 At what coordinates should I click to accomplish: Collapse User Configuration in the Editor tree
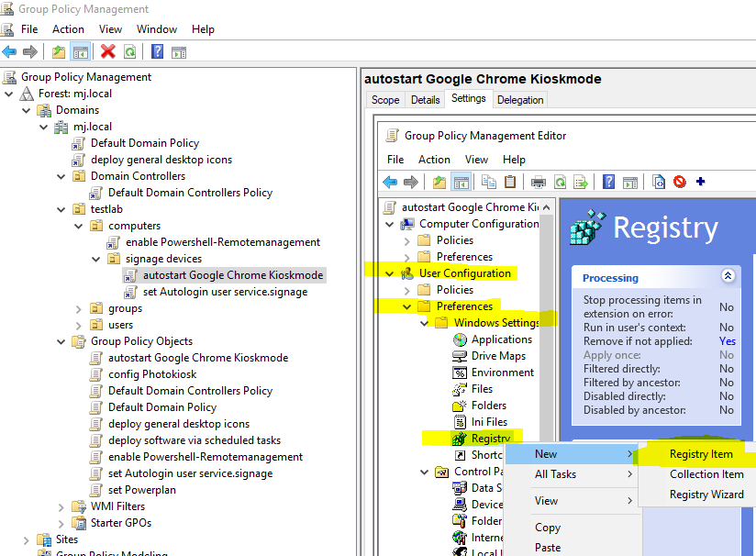[x=390, y=273]
